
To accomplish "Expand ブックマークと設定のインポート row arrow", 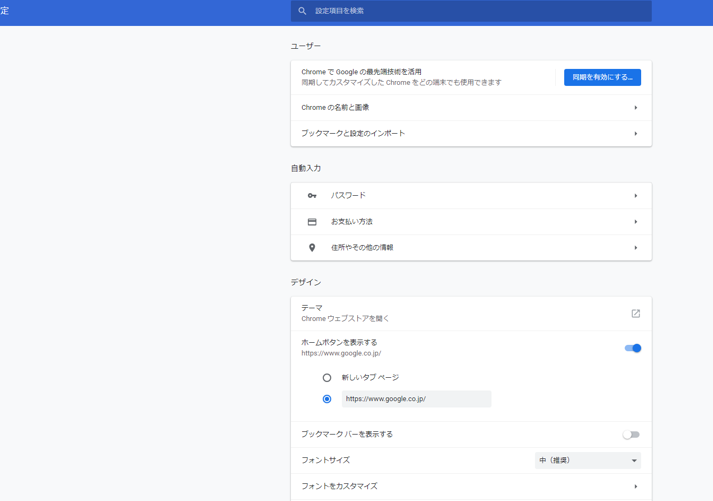I will (x=636, y=134).
